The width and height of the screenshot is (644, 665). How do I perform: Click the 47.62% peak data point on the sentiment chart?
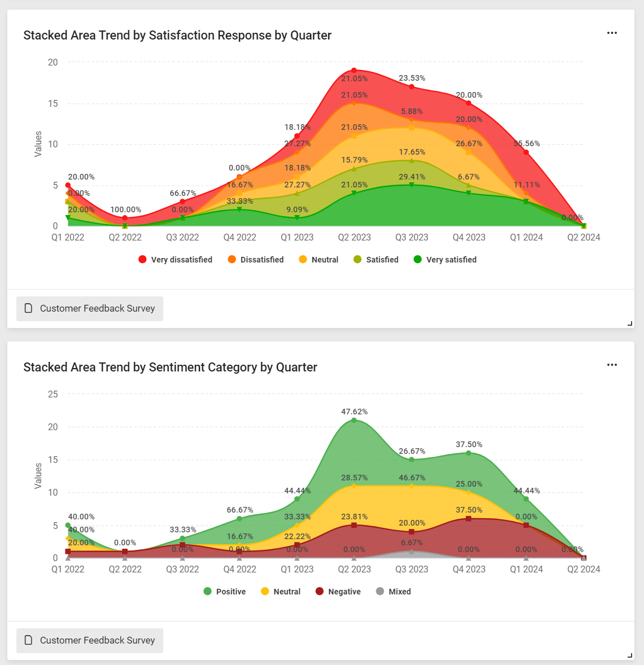[353, 419]
